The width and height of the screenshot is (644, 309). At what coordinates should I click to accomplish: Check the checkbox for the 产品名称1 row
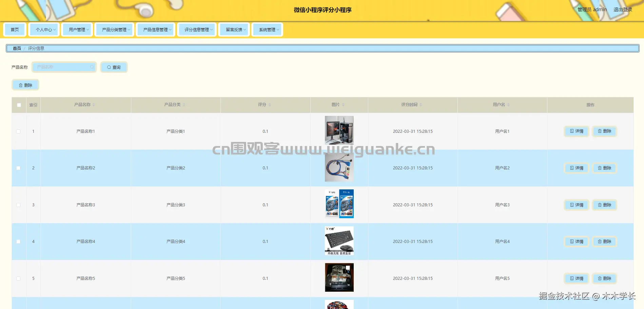coord(18,131)
